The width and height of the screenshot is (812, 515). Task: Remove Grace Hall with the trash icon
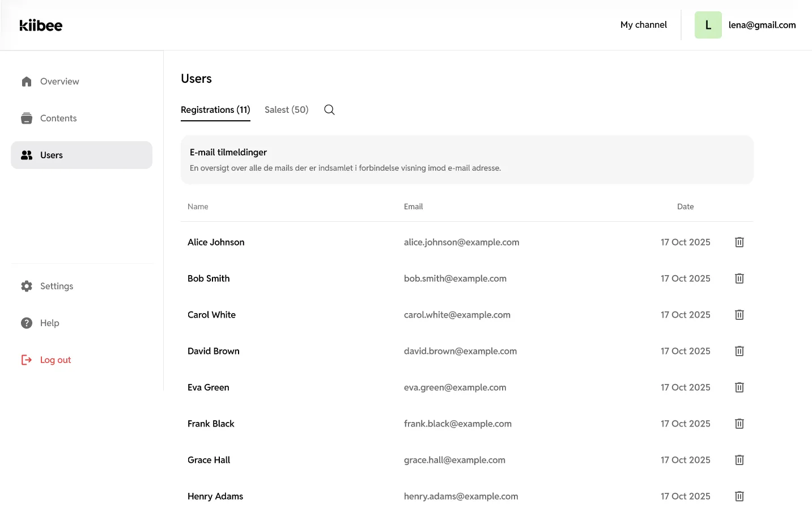739,460
